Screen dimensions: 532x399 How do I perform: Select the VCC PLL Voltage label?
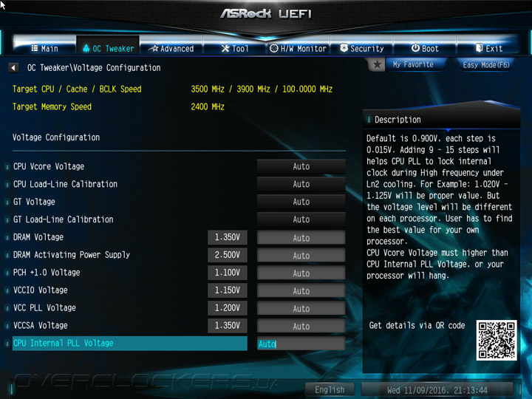44,307
